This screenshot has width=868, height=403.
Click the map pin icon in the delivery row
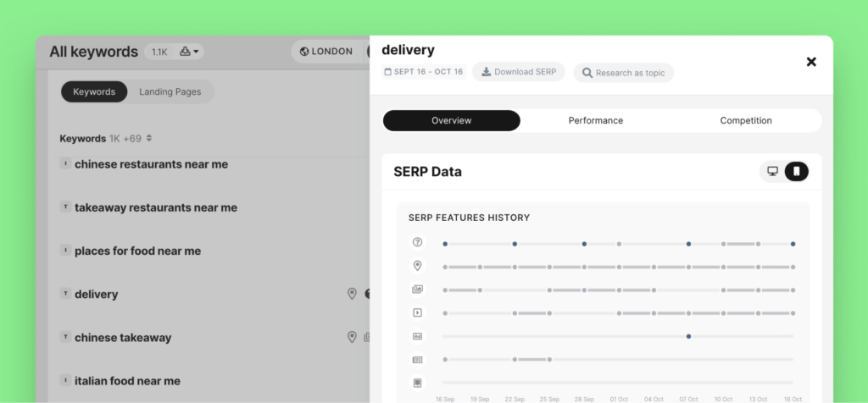coord(352,294)
